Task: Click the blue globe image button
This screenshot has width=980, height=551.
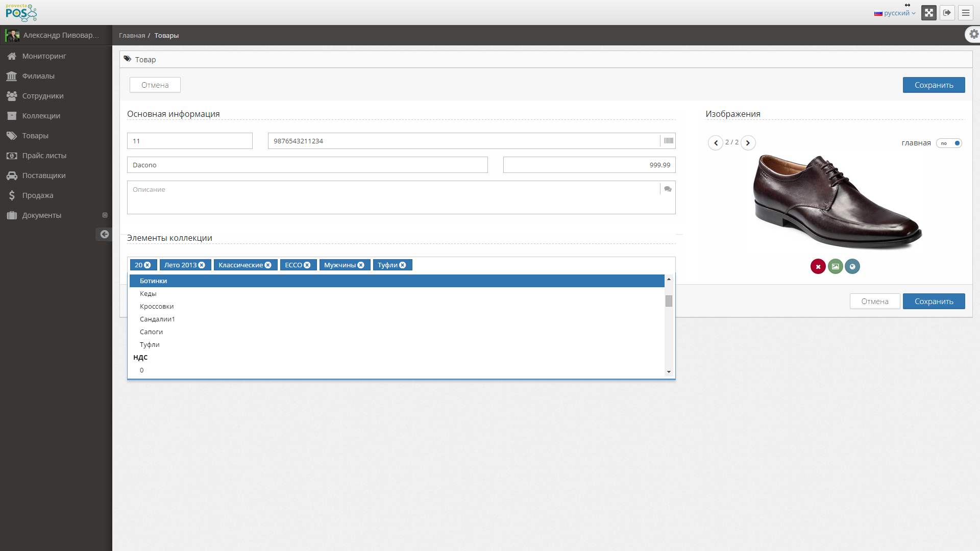Action: (852, 266)
